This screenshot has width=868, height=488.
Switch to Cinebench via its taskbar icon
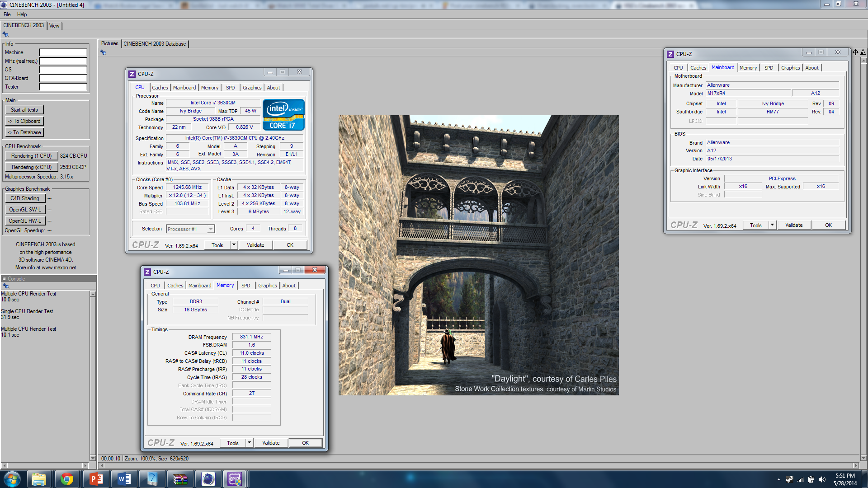tap(208, 479)
